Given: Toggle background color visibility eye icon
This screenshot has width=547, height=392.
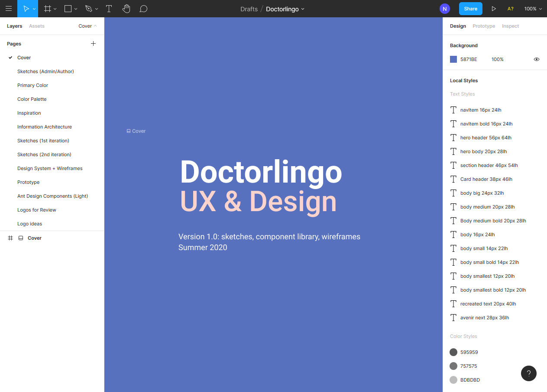Looking at the screenshot, I should pyautogui.click(x=537, y=59).
